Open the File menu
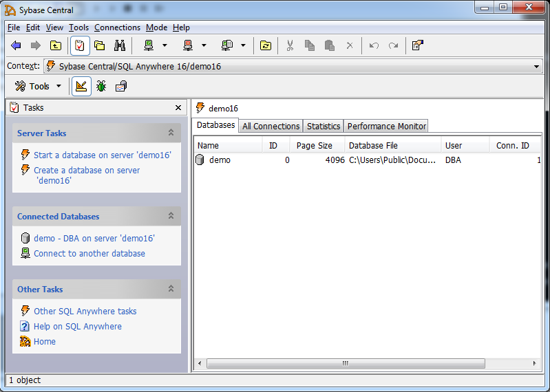550x392 pixels. (x=14, y=28)
